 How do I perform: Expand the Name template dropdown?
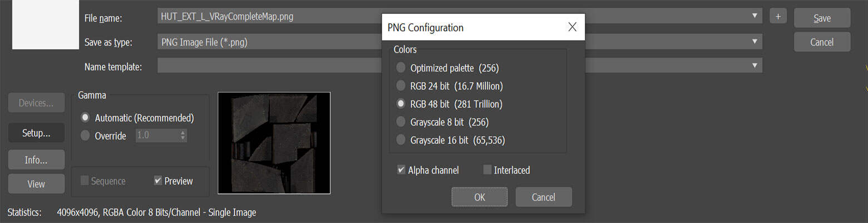pyautogui.click(x=754, y=66)
